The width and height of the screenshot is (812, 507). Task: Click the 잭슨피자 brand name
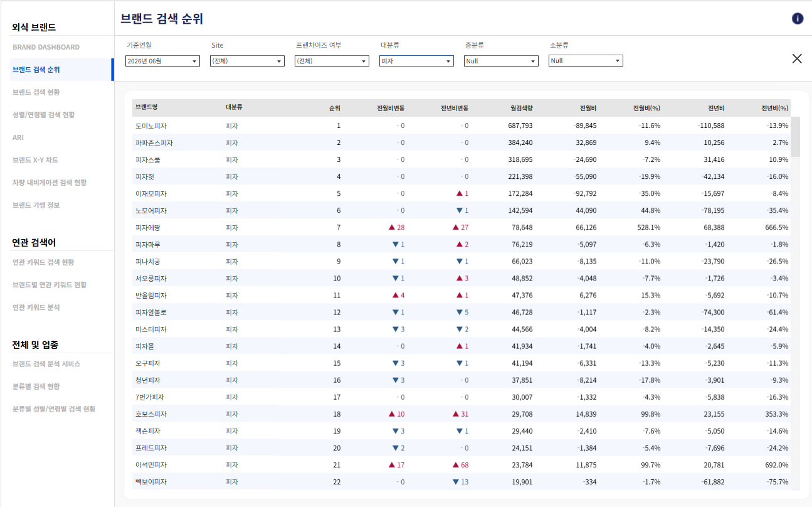pyautogui.click(x=147, y=431)
